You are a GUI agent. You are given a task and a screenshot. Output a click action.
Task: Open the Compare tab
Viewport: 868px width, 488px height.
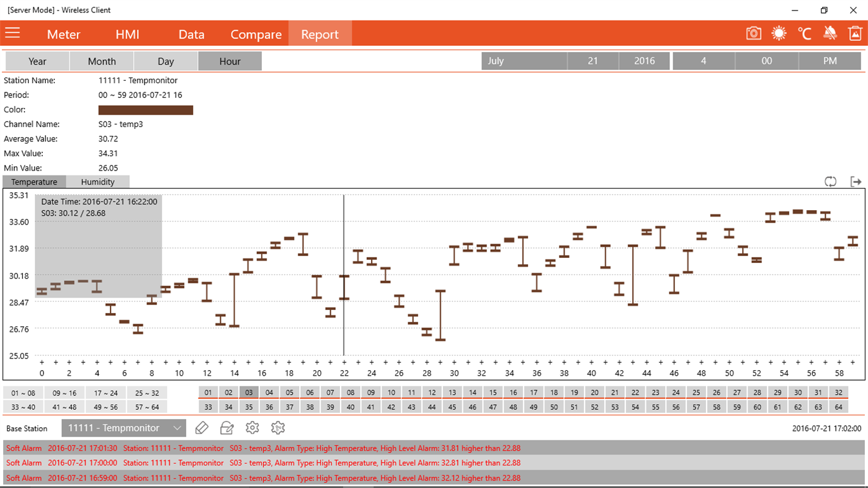pos(256,34)
